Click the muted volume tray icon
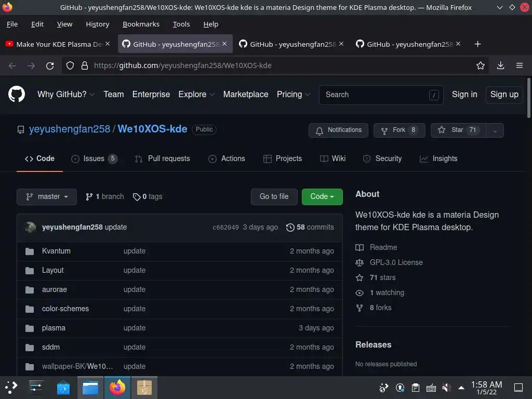The width and height of the screenshot is (532, 399). (x=447, y=388)
